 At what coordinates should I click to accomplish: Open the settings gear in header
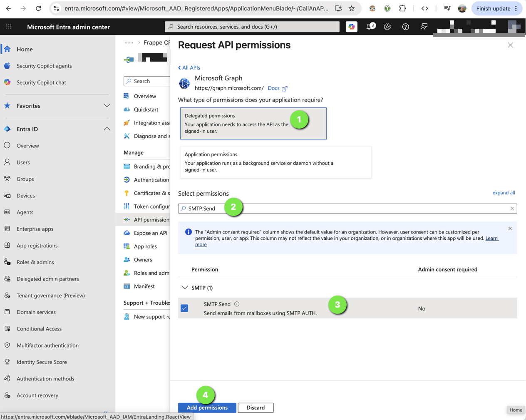coord(387,27)
